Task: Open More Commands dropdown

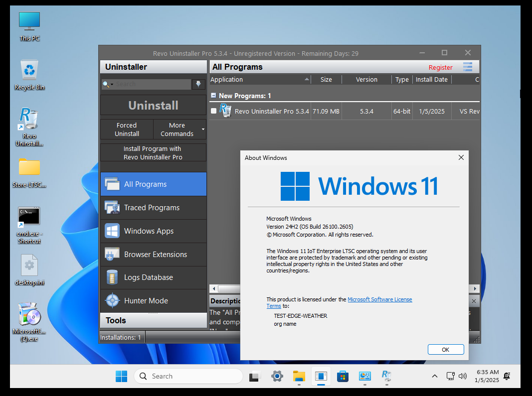Action: click(x=180, y=130)
